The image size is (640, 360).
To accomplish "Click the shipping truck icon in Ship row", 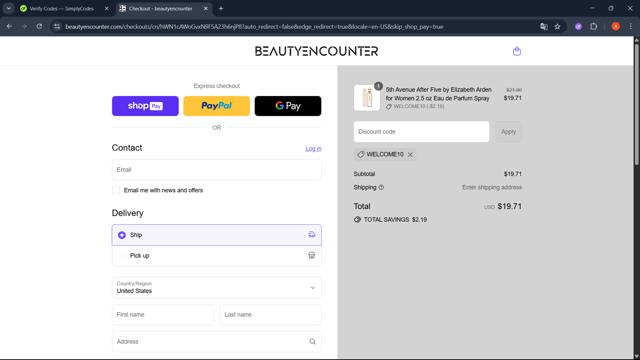I will tap(311, 235).
